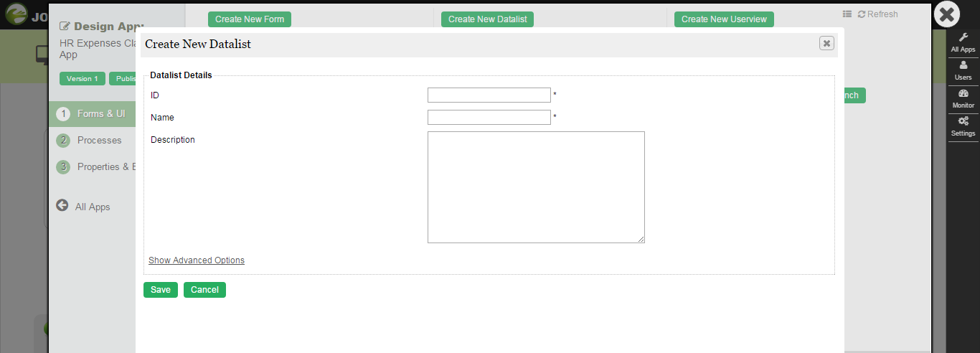The width and height of the screenshot is (980, 353).
Task: Open Users in the admin bar
Action: (x=963, y=70)
